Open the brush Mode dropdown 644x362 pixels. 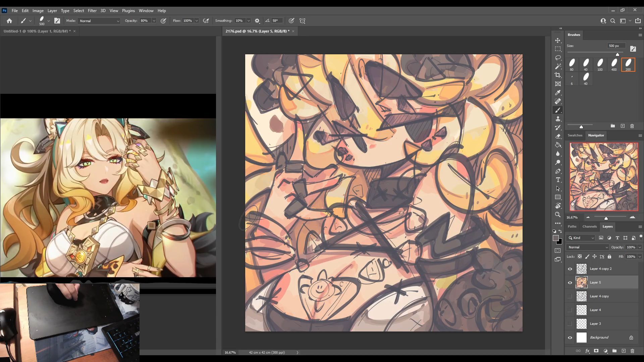[x=99, y=21]
